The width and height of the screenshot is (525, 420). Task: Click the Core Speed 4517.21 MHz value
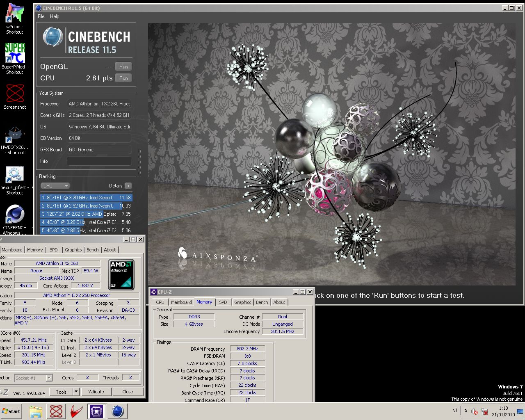tap(34, 340)
